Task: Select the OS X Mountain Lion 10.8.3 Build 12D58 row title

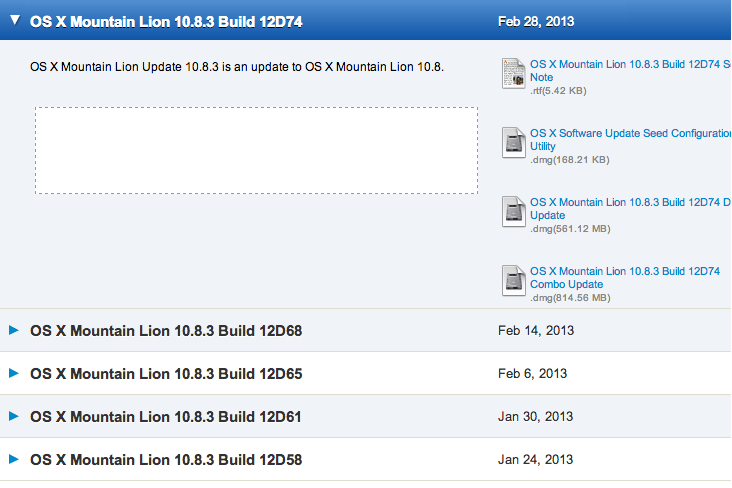Action: (x=166, y=460)
